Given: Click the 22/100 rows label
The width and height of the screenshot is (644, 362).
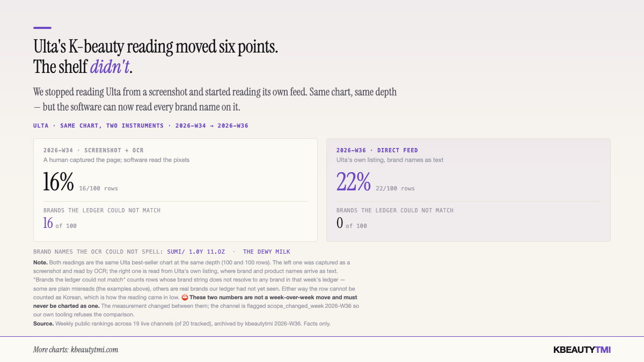Looking at the screenshot, I should (395, 188).
